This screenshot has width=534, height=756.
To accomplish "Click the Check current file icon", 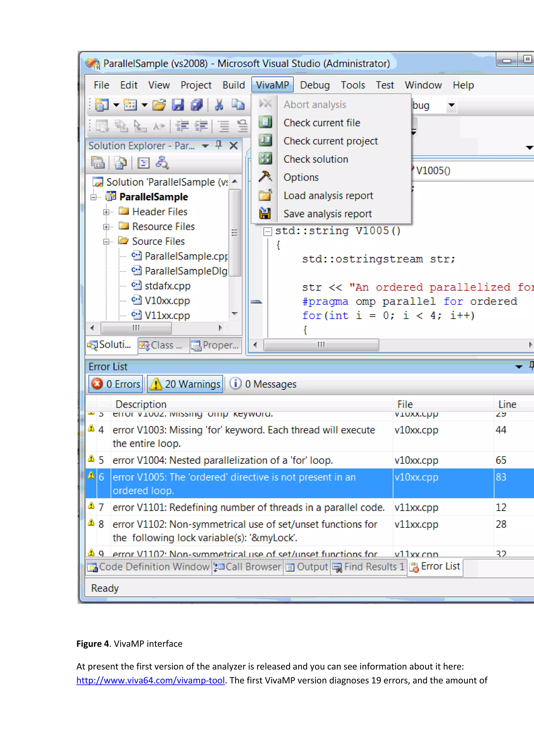I will pos(265,122).
